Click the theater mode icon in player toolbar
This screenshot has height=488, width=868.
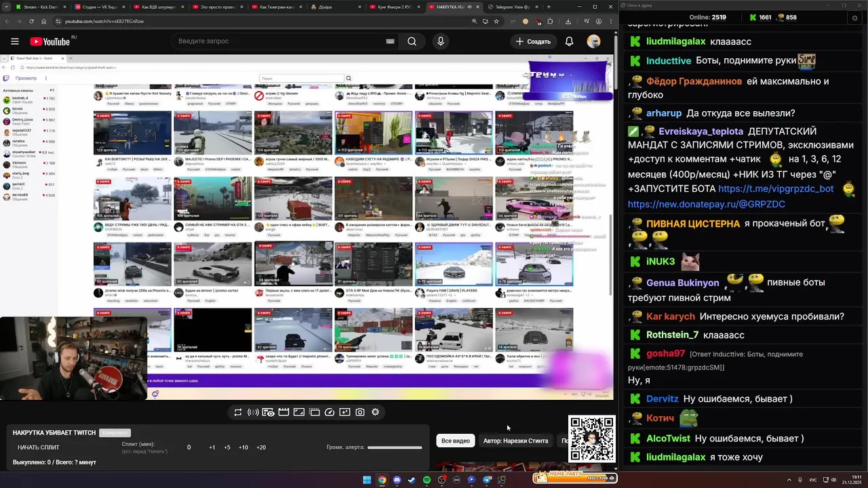pos(314,412)
